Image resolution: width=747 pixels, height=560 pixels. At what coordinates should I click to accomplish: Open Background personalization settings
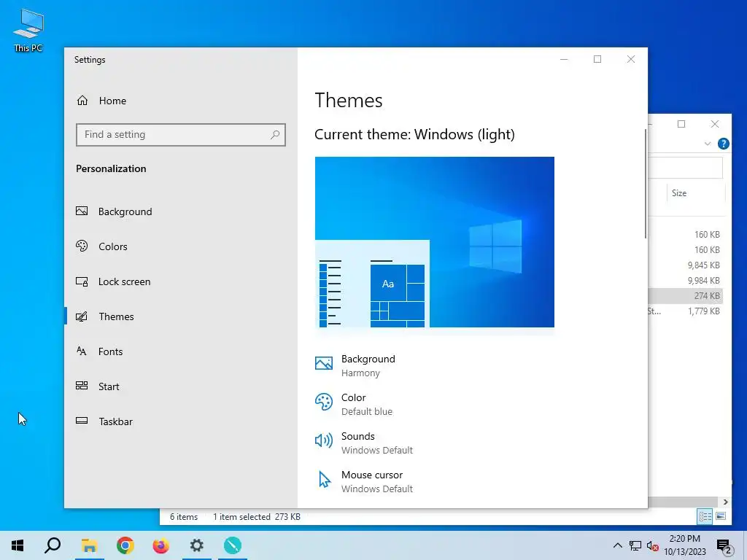tap(114, 211)
